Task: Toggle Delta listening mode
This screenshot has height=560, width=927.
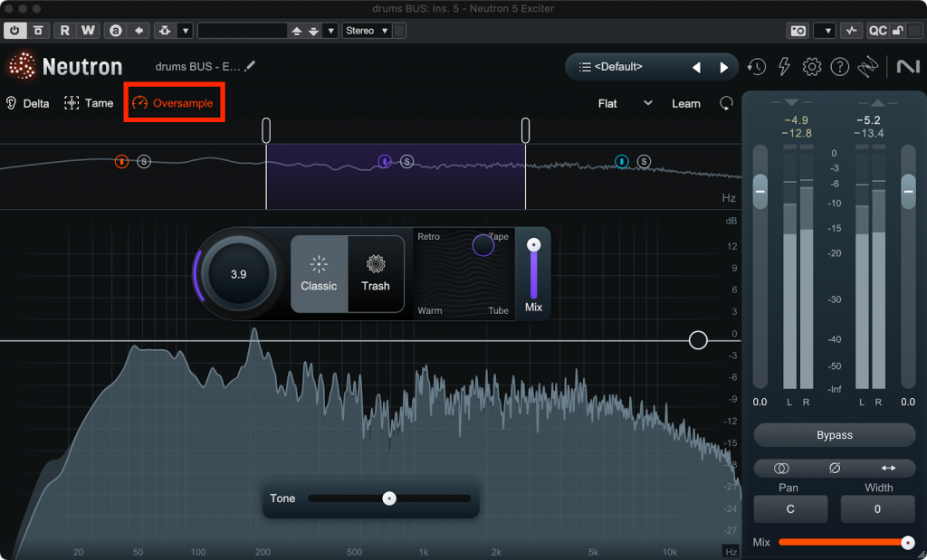Action: [x=27, y=103]
